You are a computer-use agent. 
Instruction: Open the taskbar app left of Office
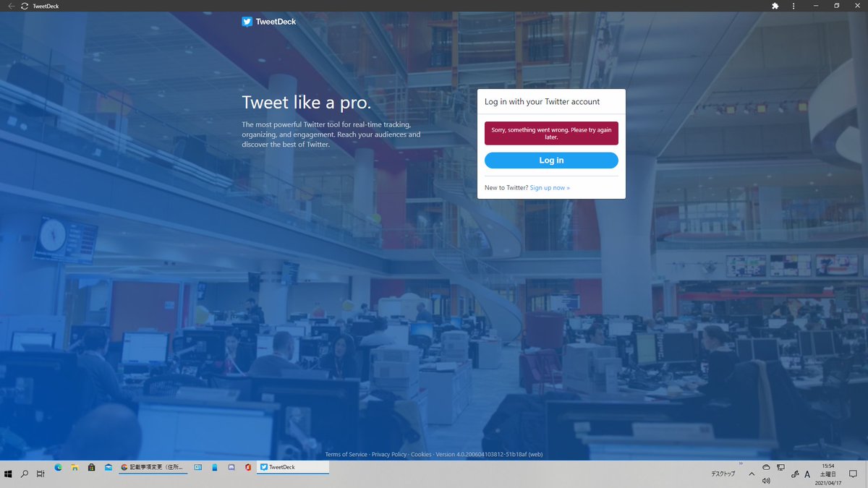231,468
